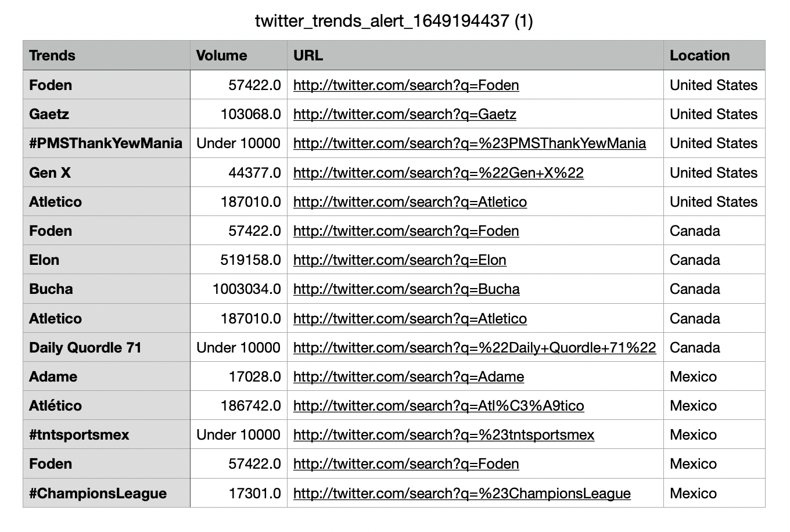Select the Gaetz trend row header
Viewport: 790px width, 532px height.
coord(106,114)
